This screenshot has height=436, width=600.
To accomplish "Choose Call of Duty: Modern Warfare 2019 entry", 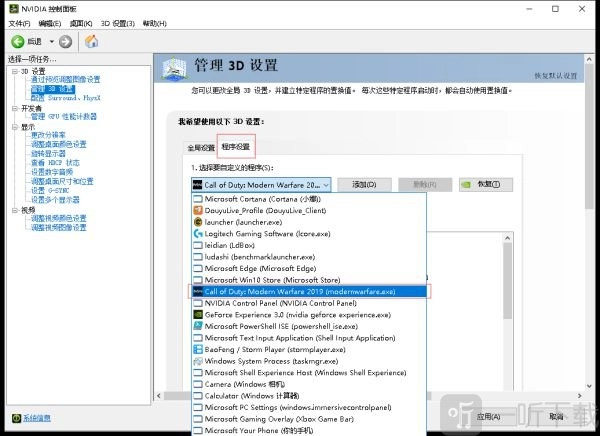I will click(300, 291).
